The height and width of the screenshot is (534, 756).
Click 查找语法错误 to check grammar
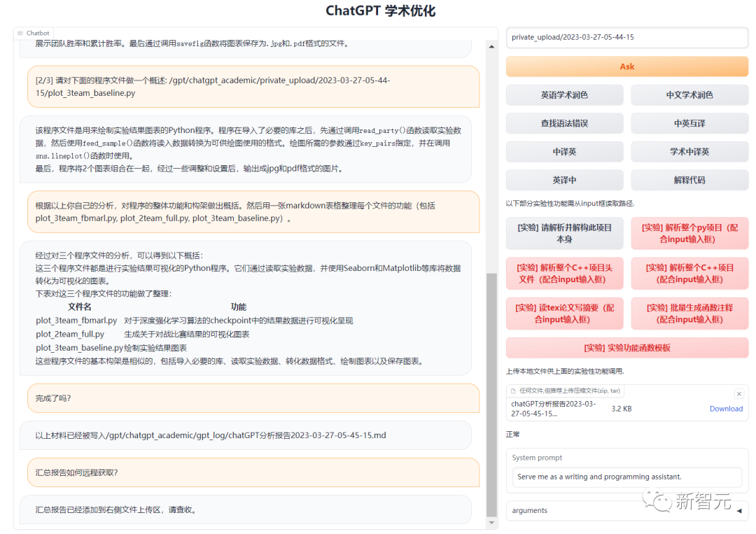click(x=564, y=123)
